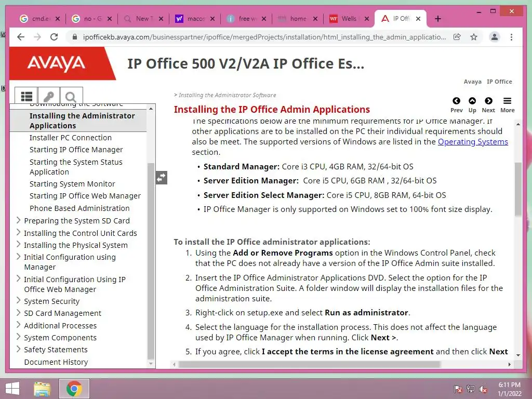The width and height of the screenshot is (532, 399).
Task: Select Installing the Administrator Applications item
Action: tap(82, 121)
